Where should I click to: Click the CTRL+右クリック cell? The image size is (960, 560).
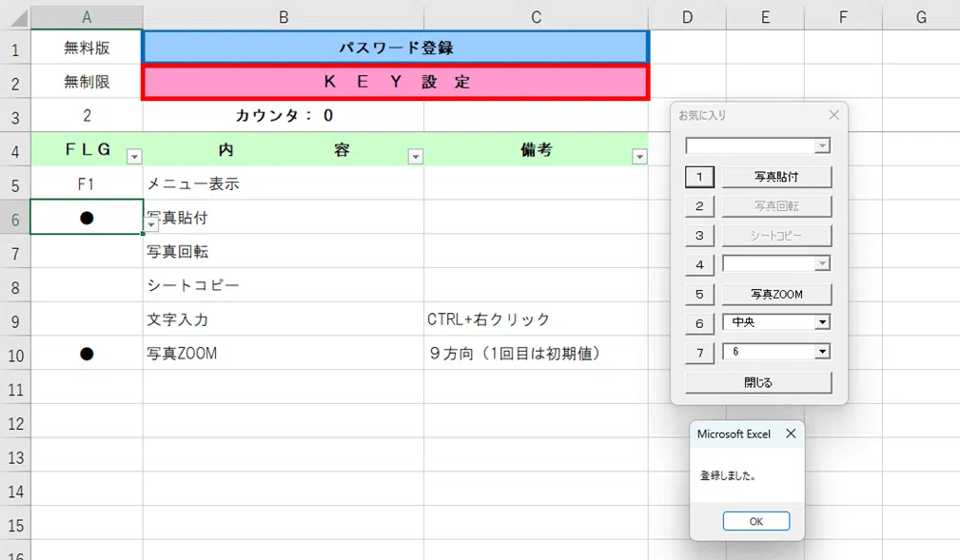click(x=536, y=319)
